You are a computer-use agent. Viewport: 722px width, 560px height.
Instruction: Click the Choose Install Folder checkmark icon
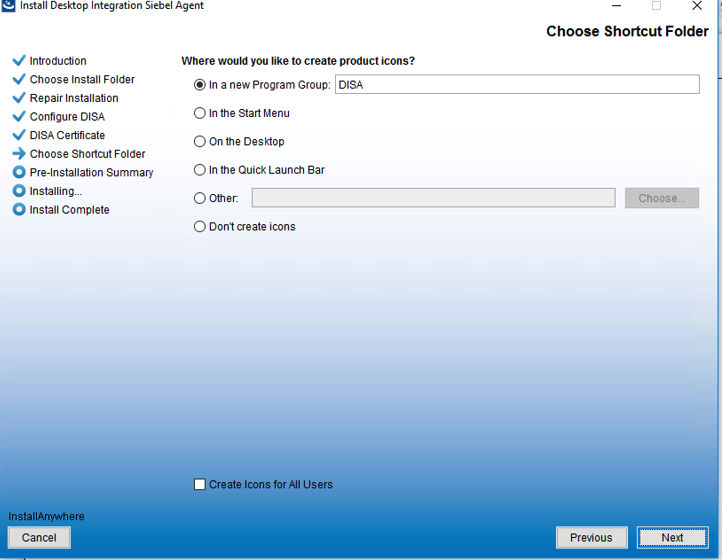tap(19, 79)
